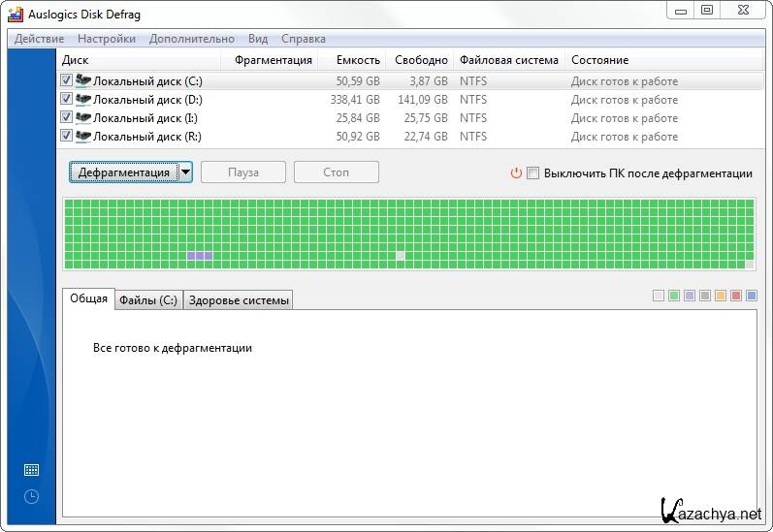Click the grid calendar icon in sidebar

(x=31, y=470)
